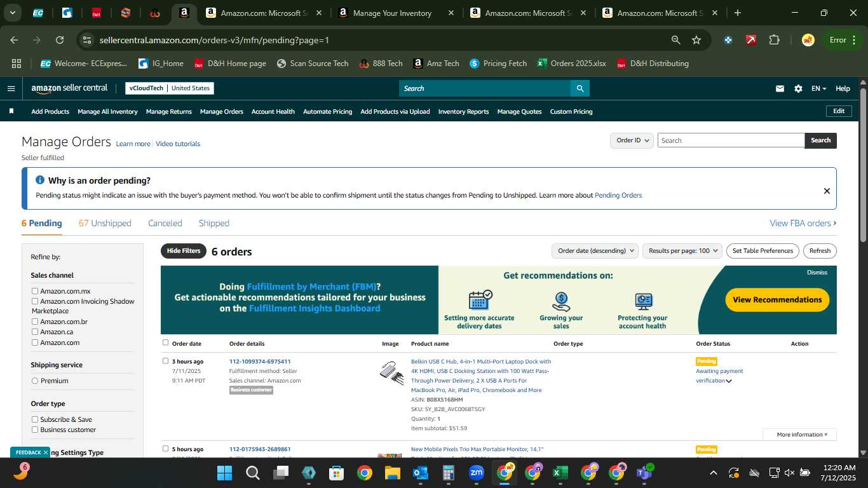
Task: Open the tab search dropdown arrow
Action: pyautogui.click(x=13, y=13)
